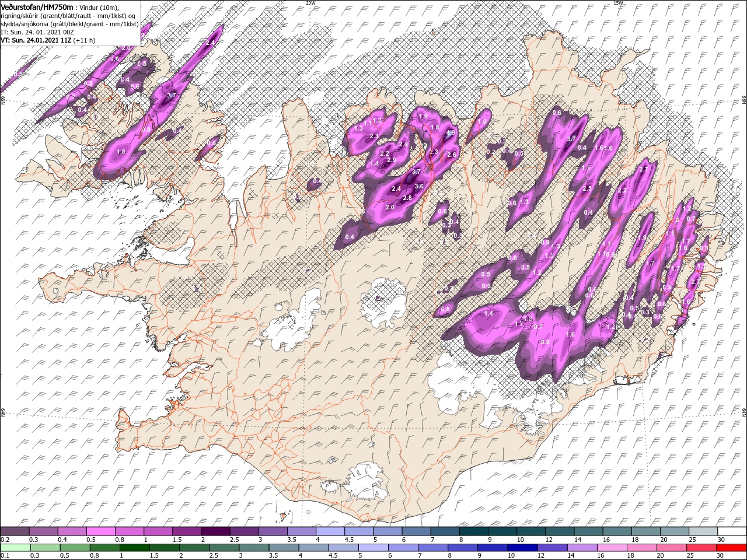Click the 2.9 precipitation value on the map
The image size is (747, 560).
tap(392, 160)
